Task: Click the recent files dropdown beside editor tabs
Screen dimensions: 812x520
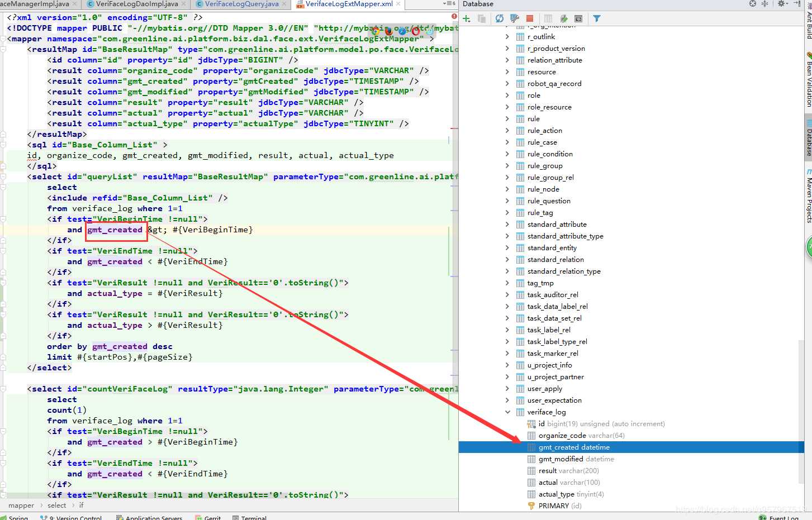Action: tap(449, 4)
